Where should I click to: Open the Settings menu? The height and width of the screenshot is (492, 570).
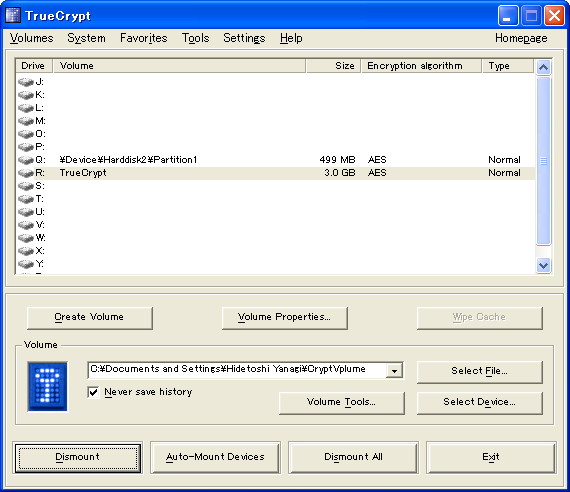[x=244, y=38]
